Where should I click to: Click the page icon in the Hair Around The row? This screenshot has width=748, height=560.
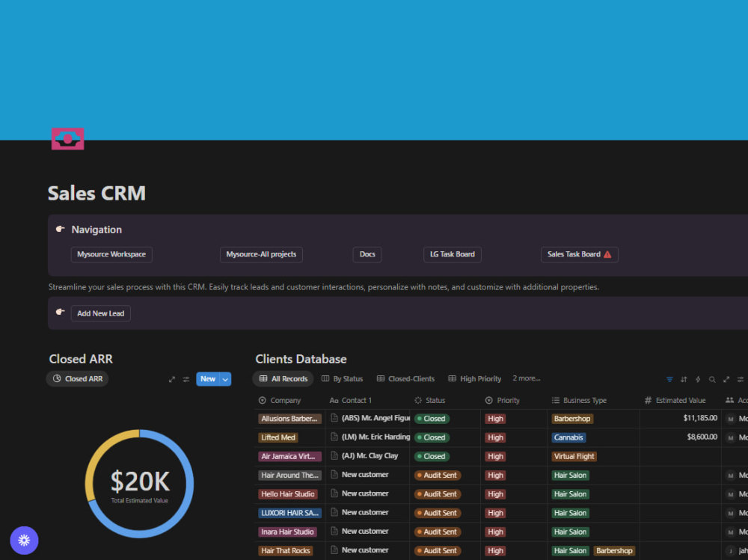[x=334, y=475]
